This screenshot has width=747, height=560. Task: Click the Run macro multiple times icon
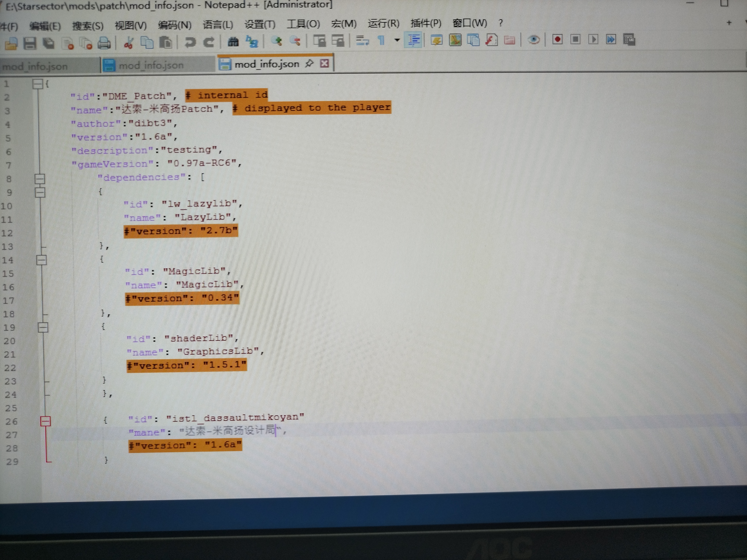611,40
